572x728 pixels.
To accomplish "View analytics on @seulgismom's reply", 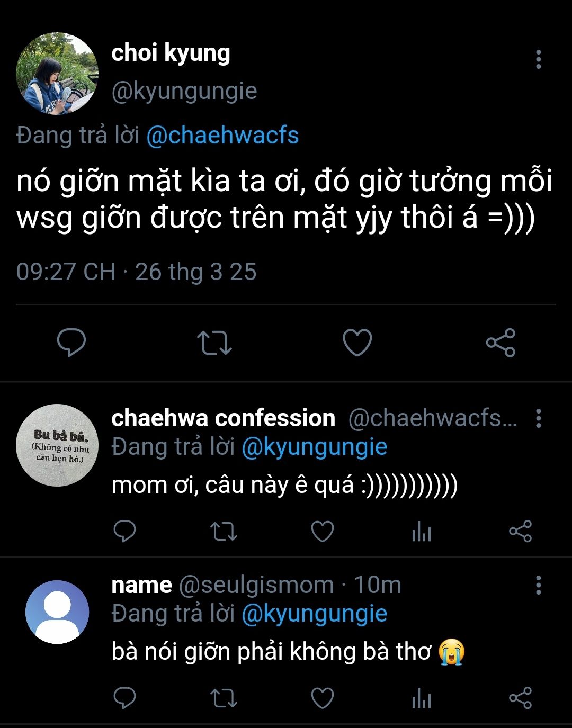I will pos(422,698).
